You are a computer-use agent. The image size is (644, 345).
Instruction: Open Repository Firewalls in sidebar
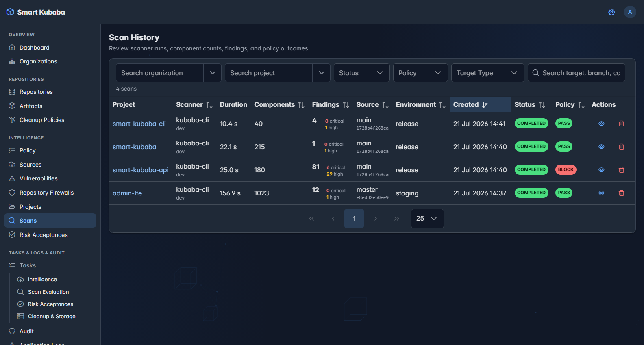click(50, 193)
